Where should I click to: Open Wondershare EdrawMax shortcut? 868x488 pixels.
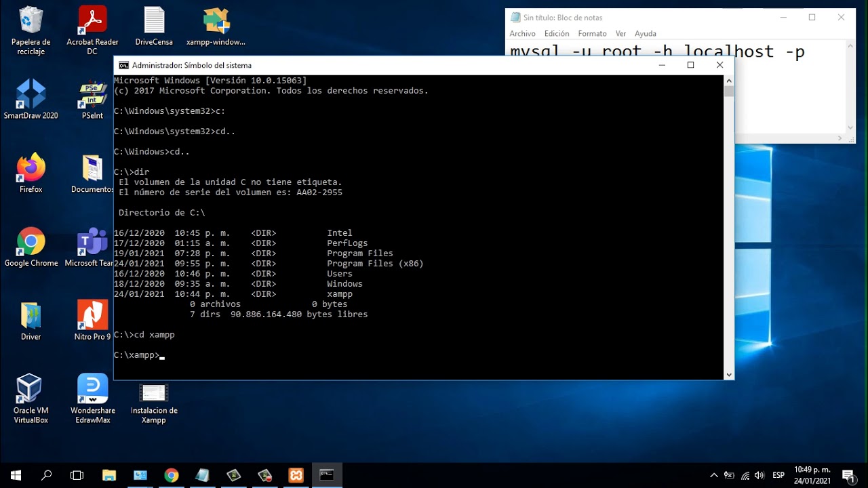pos(92,399)
